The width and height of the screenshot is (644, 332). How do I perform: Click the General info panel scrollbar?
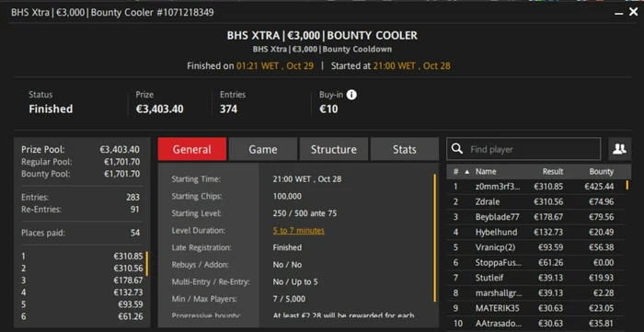(434, 238)
